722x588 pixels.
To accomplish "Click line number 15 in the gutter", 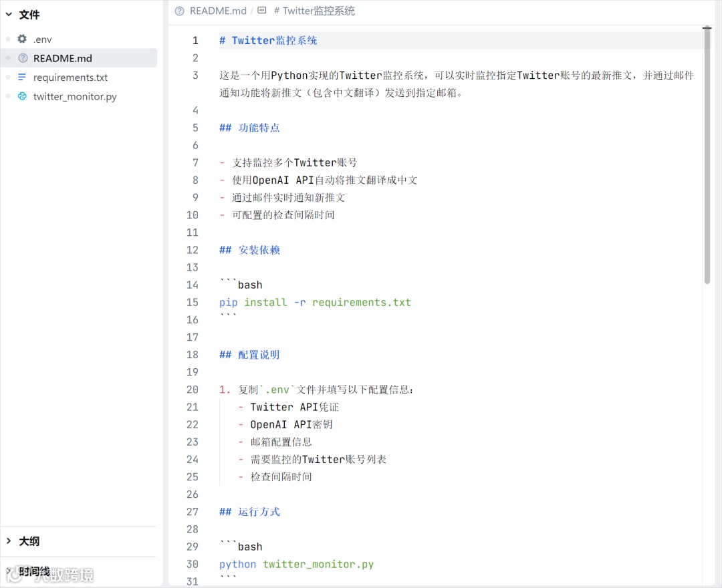I will click(193, 302).
